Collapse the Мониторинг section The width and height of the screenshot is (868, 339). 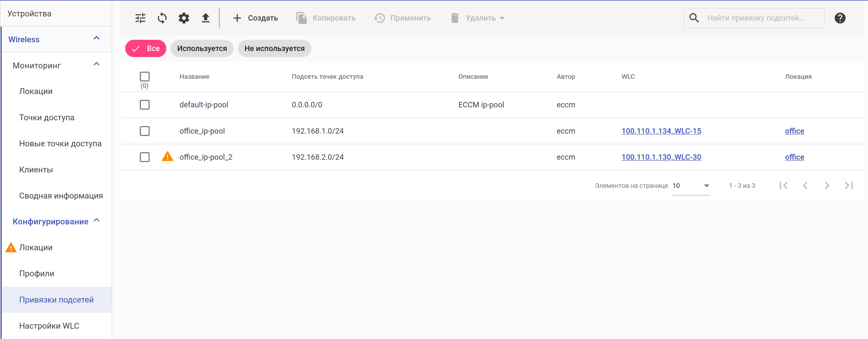pos(96,65)
